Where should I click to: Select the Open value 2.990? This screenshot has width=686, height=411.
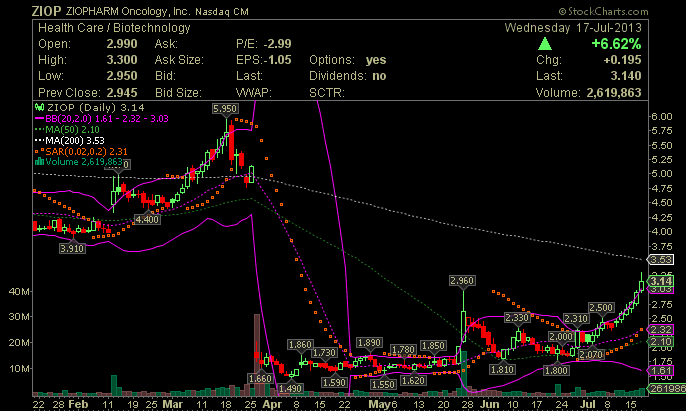coord(122,44)
